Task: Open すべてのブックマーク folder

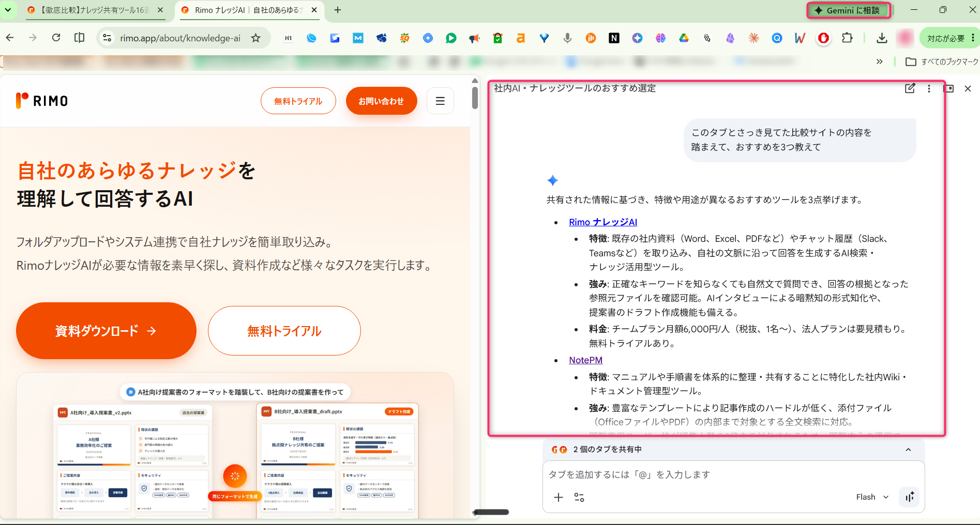Action: point(942,61)
